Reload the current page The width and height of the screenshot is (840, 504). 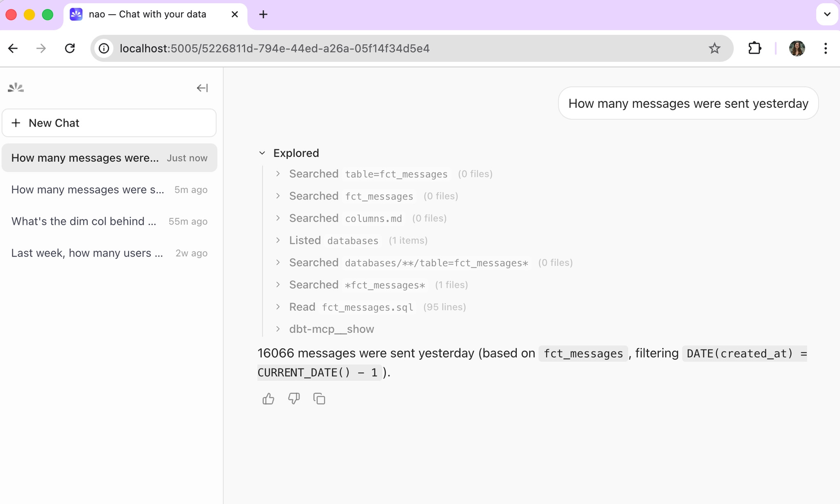70,48
